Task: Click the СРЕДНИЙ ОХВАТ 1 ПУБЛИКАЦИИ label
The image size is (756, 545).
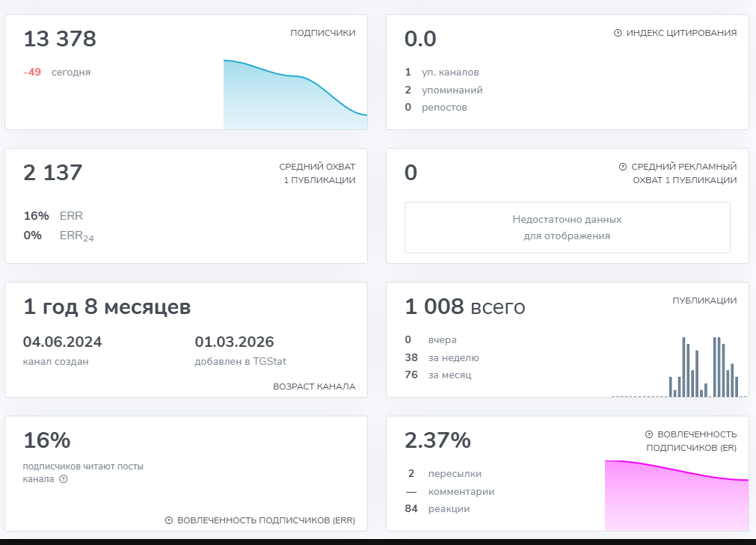Action: (317, 173)
